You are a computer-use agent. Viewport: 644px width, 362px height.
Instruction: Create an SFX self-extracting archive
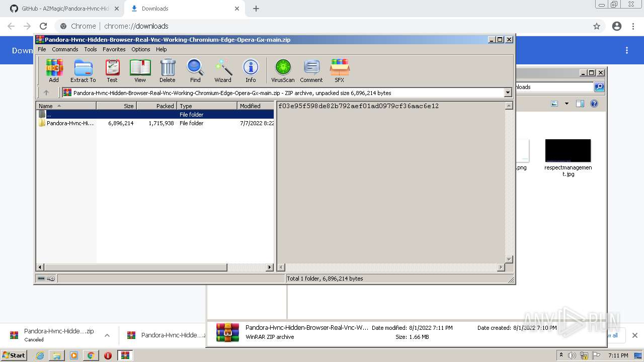tap(340, 71)
